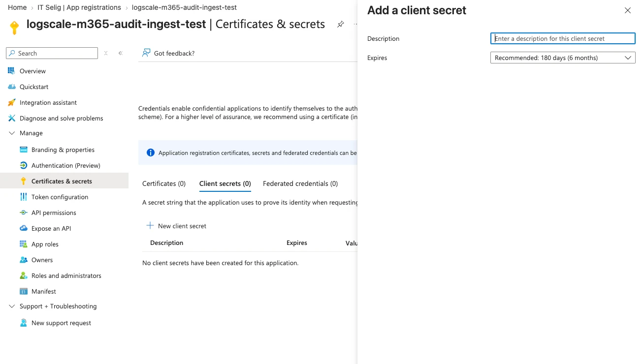Click 'No client secrets have been created' text
The image size is (644, 364).
221,263
